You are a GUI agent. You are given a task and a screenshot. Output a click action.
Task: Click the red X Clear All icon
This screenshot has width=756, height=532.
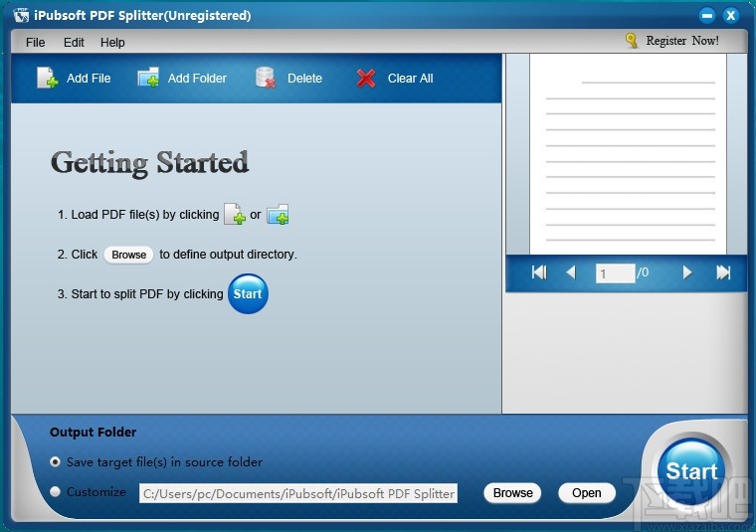(x=366, y=79)
